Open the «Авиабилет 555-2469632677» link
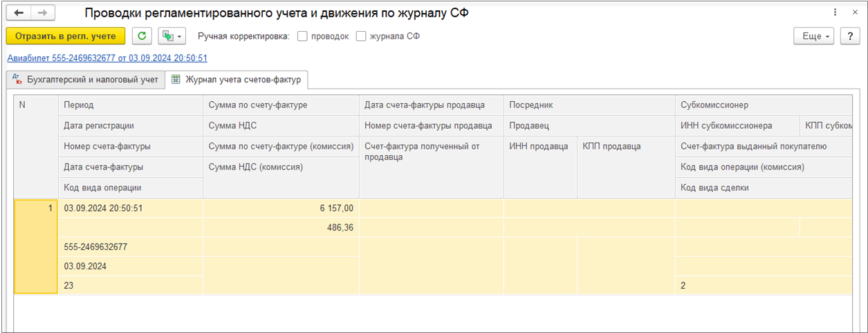 coord(107,58)
